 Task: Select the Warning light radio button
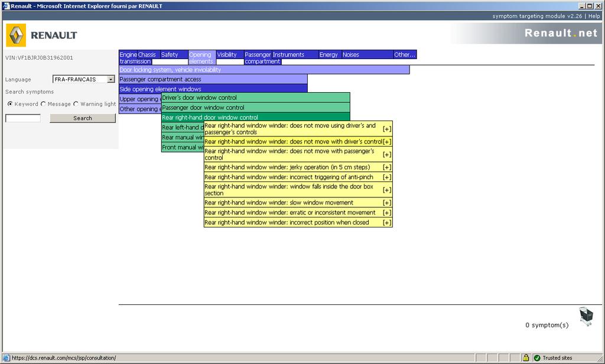(76, 104)
